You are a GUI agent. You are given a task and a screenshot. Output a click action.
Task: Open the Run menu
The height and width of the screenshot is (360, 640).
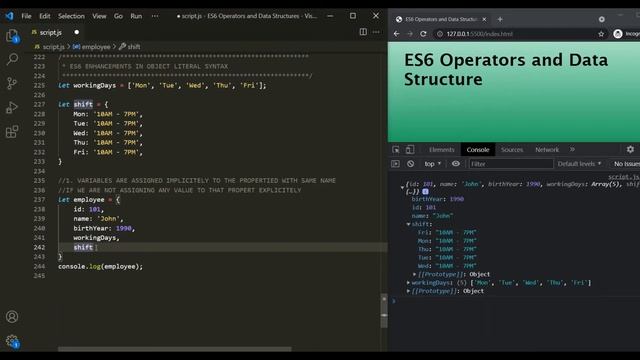pos(136,16)
